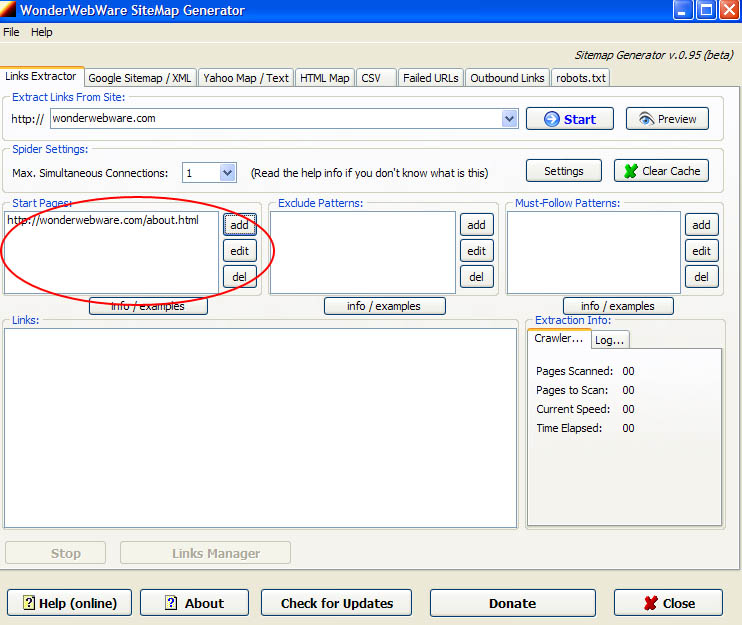Click the Time Elapsed label
Viewport: 742px width, 625px height.
pos(569,428)
